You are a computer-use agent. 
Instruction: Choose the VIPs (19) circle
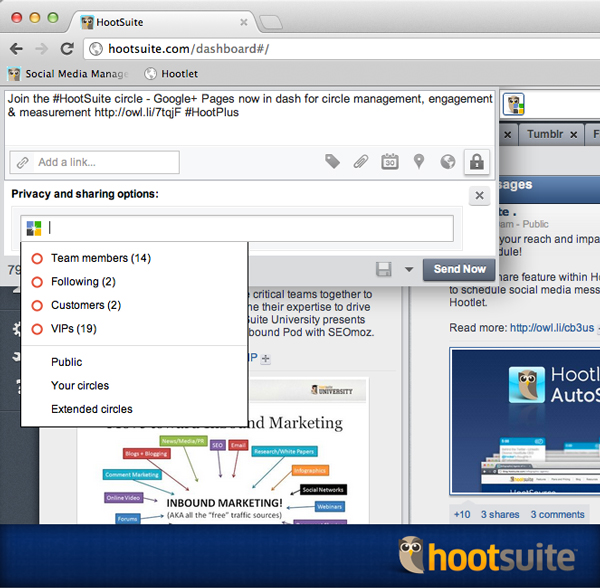click(x=73, y=328)
